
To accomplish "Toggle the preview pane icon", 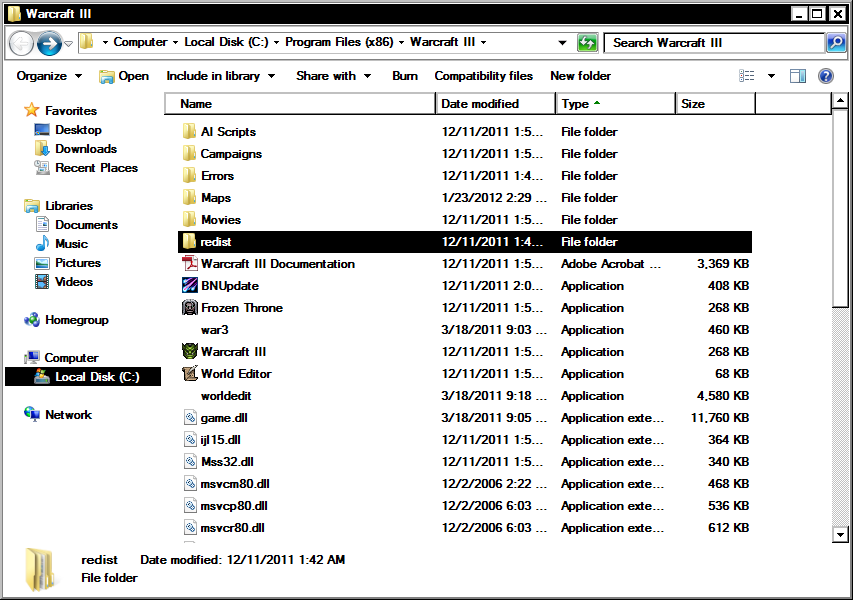I will (x=798, y=76).
